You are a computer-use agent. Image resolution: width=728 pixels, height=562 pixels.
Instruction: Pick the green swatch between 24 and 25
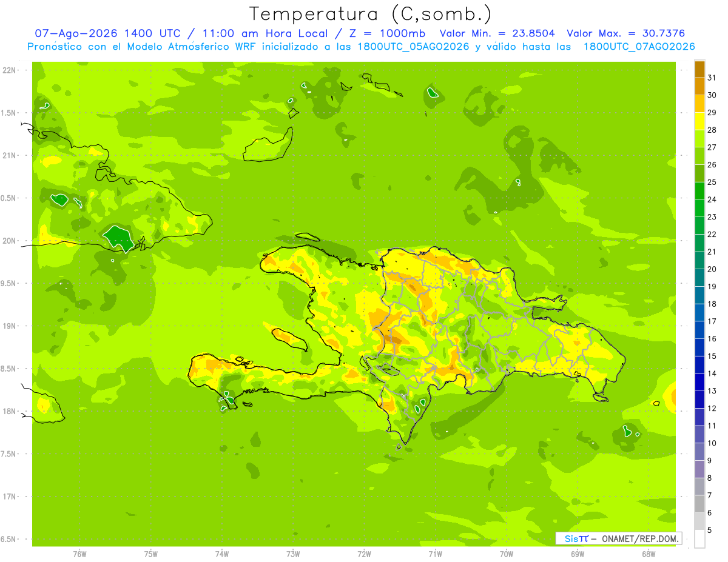[x=699, y=190]
